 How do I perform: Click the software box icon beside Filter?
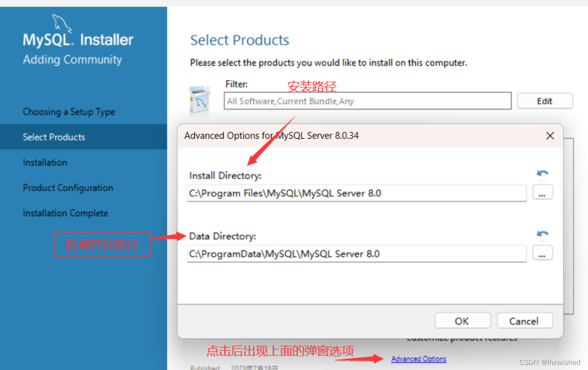click(x=200, y=100)
